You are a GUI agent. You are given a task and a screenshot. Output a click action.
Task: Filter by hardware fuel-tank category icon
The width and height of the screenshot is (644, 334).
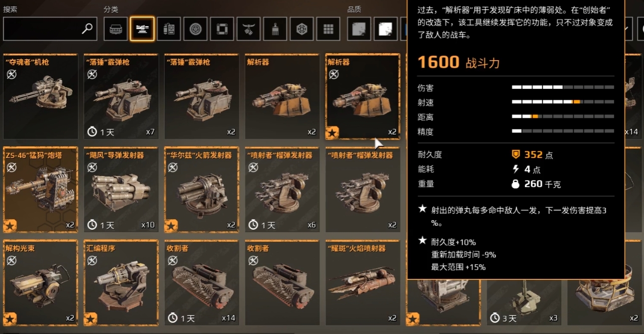169,29
